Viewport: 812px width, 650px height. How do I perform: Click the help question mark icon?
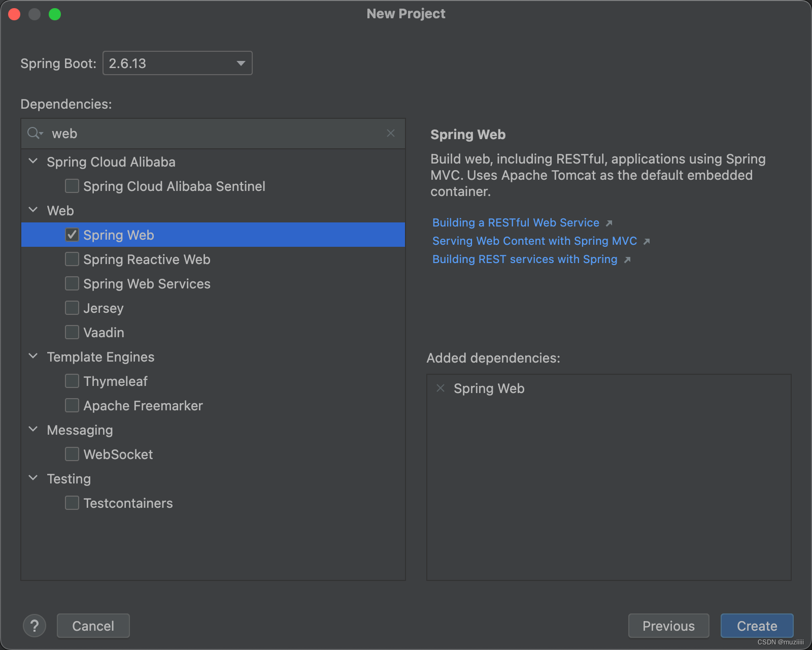click(x=35, y=626)
